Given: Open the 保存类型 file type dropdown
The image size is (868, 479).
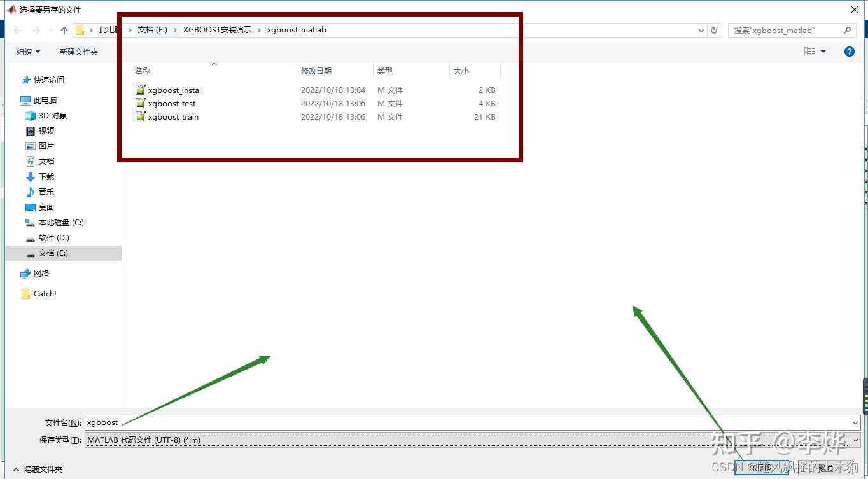Looking at the screenshot, I should point(856,440).
